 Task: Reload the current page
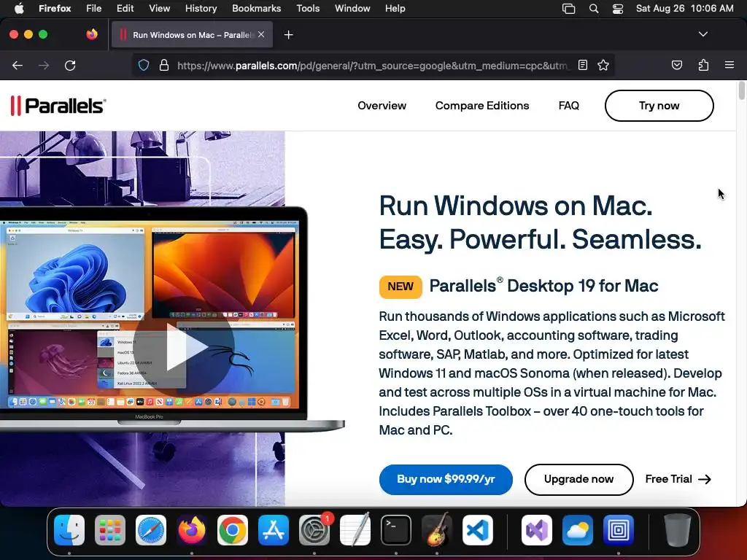[x=70, y=65]
